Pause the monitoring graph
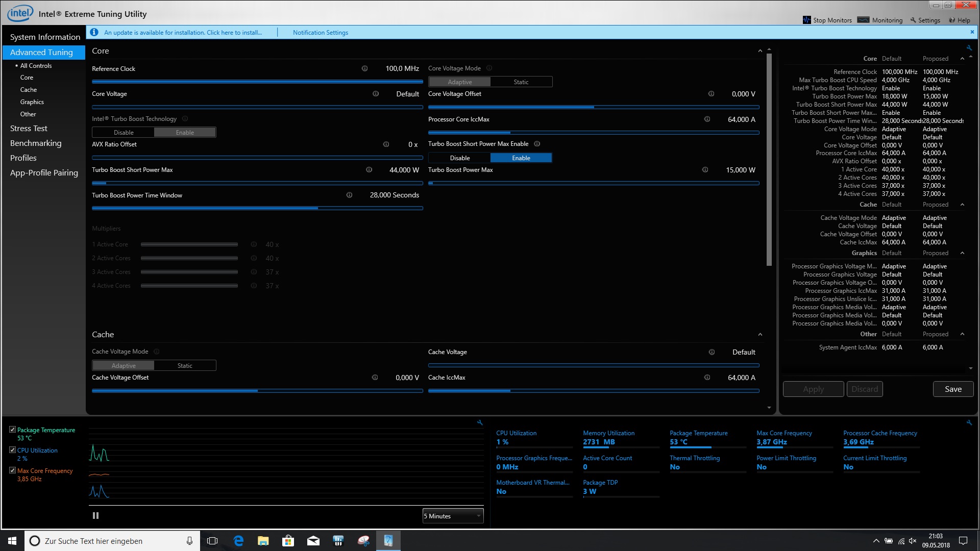980x551 pixels. [x=95, y=516]
